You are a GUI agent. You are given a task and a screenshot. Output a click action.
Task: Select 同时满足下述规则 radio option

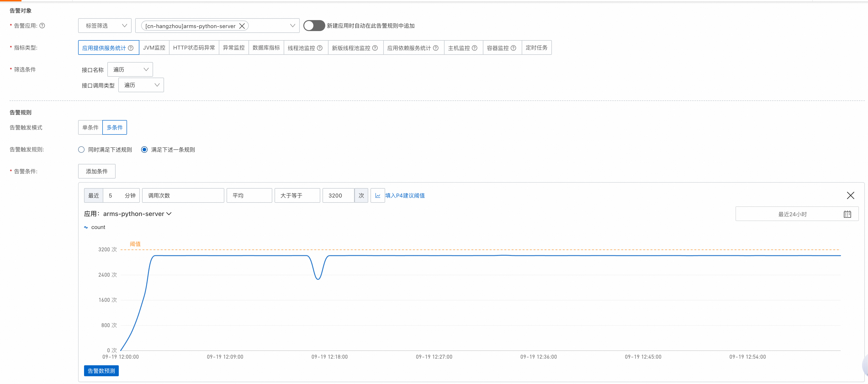click(81, 150)
